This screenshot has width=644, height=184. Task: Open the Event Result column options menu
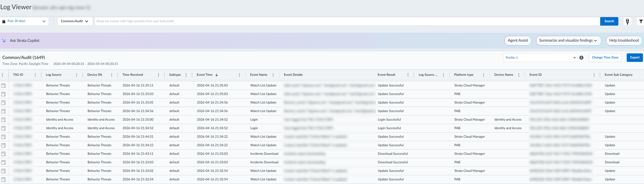408,75
